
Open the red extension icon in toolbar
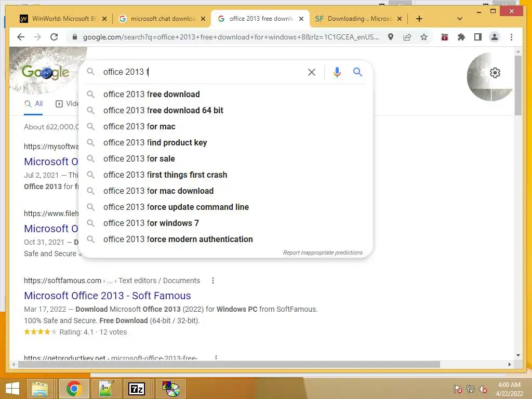click(445, 37)
